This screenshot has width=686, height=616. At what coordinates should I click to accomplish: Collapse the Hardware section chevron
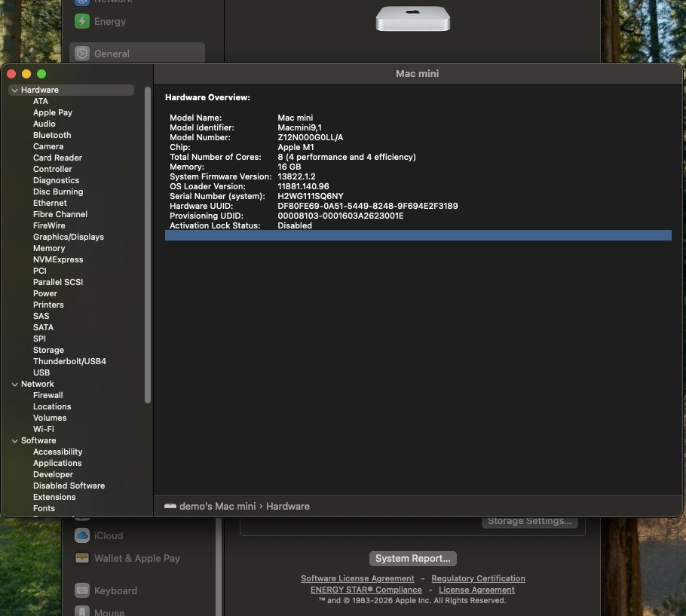tap(15, 90)
